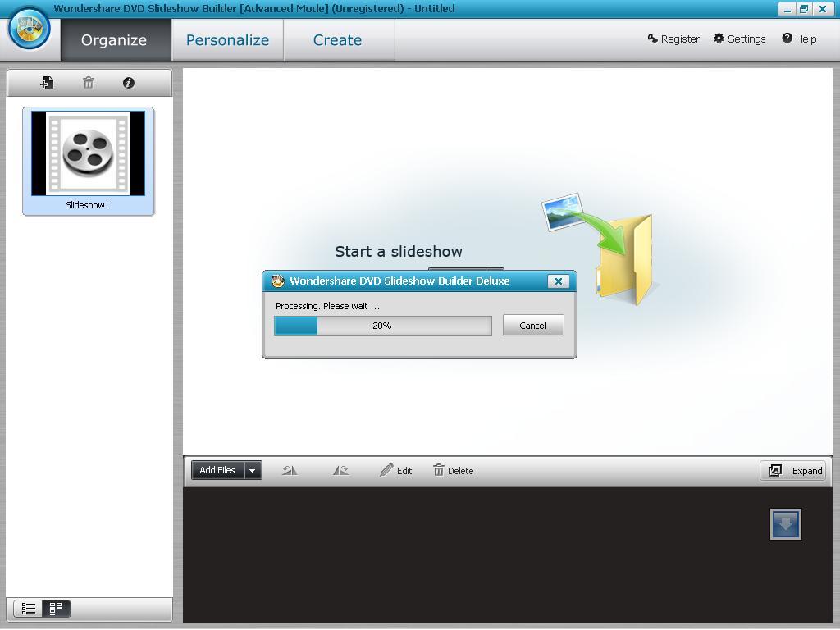Enable thumbnail view mode

pyautogui.click(x=55, y=609)
